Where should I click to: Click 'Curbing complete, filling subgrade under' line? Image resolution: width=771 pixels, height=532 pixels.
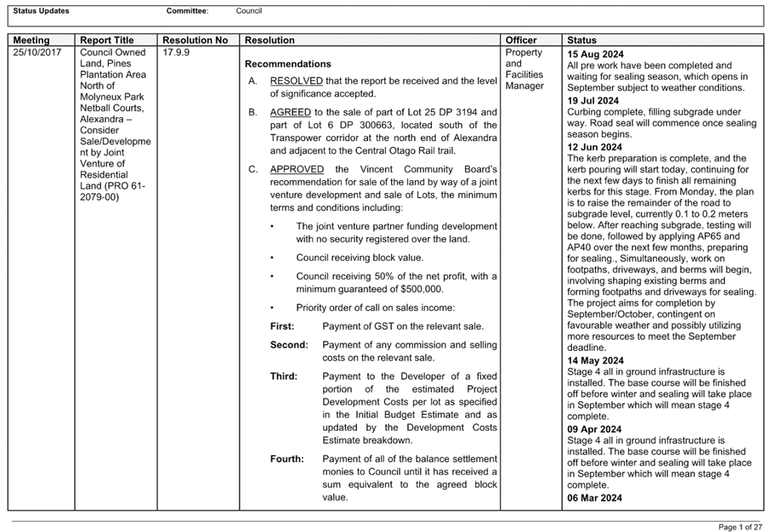coord(654,112)
